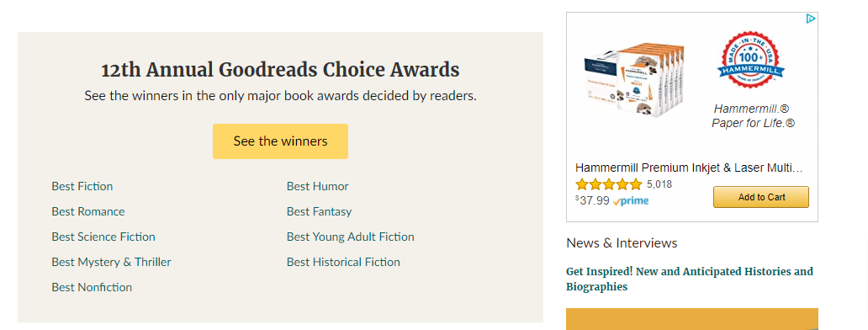Open the Best Humor category
This screenshot has height=330, width=868.
point(318,186)
